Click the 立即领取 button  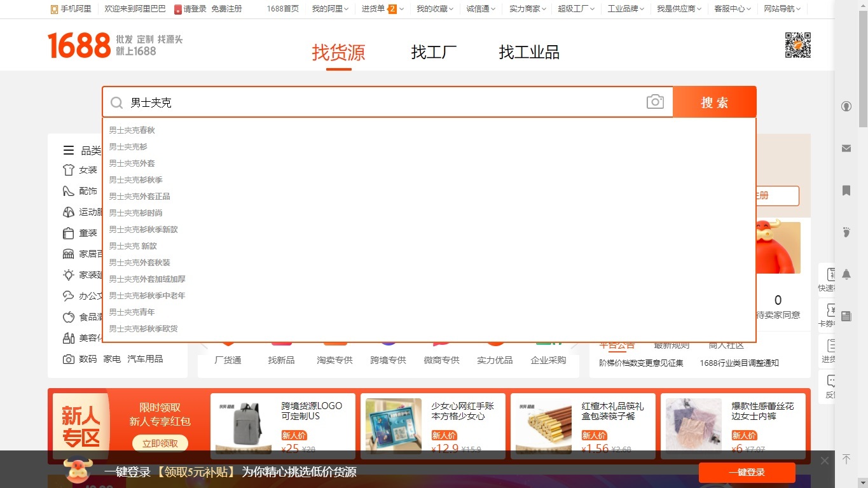click(x=160, y=443)
